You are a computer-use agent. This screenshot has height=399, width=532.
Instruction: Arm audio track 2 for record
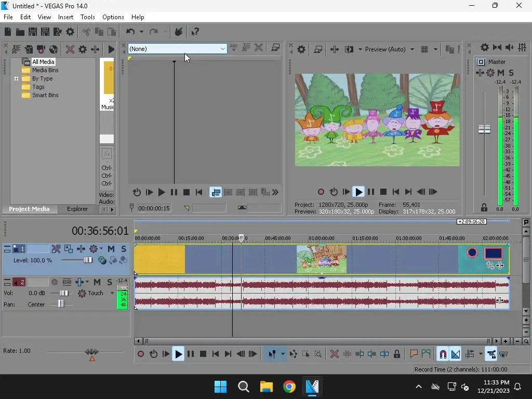[x=54, y=282]
